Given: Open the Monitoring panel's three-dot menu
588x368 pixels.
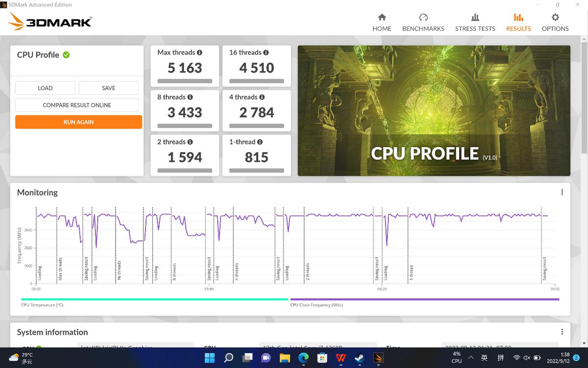Looking at the screenshot, I should click(562, 192).
